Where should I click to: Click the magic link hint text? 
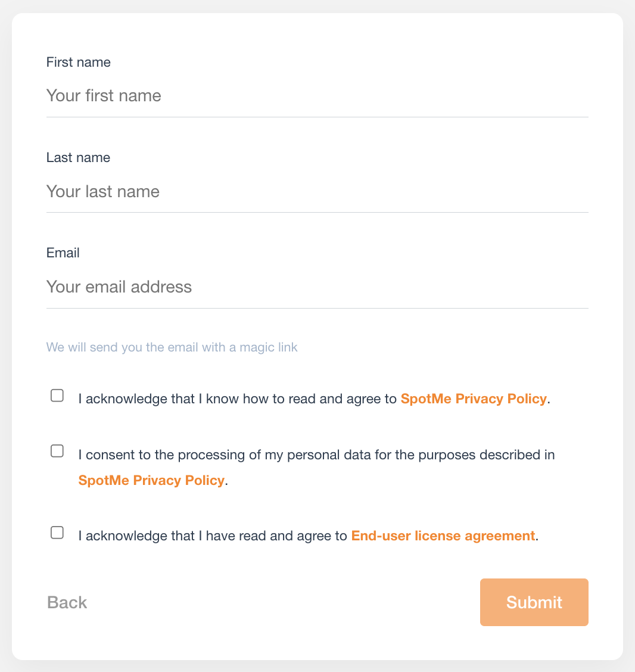(172, 347)
